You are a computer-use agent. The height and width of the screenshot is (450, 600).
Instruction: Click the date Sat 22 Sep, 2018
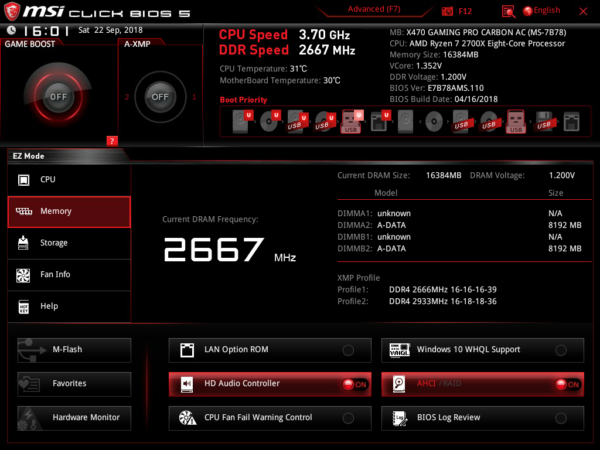click(x=110, y=30)
